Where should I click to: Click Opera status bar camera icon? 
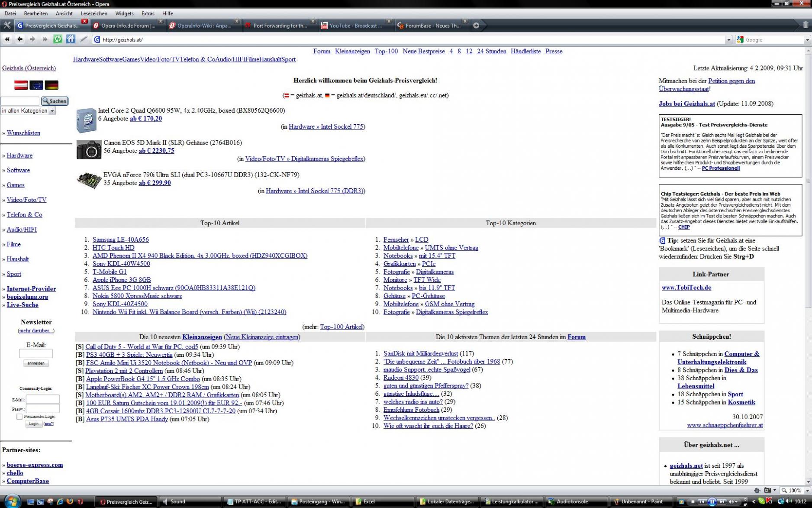767,490
